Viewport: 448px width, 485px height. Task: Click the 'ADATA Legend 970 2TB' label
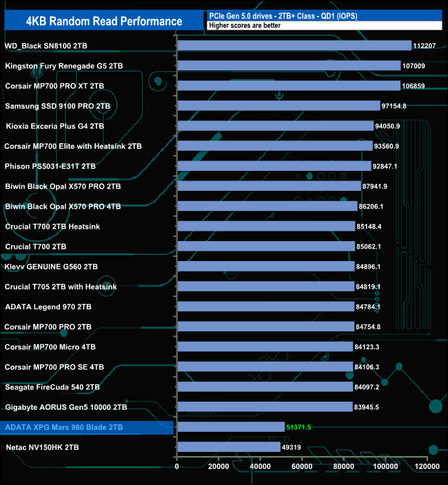click(x=48, y=307)
